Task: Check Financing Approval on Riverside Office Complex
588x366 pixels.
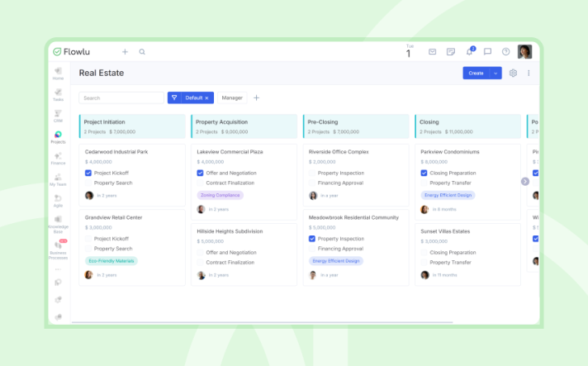Action: (312, 183)
